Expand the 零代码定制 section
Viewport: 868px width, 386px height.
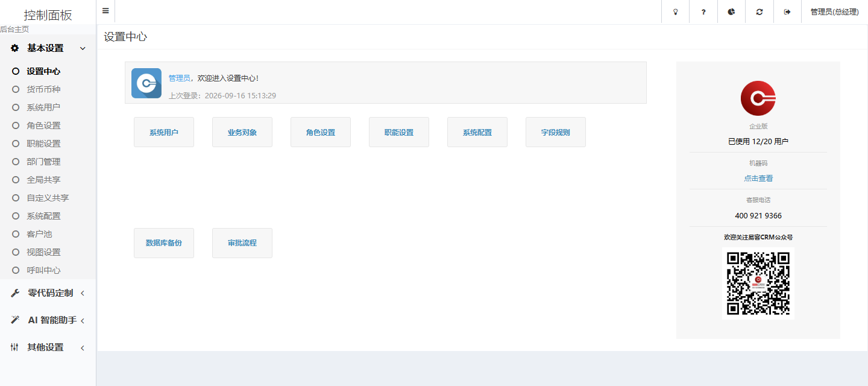(x=48, y=293)
